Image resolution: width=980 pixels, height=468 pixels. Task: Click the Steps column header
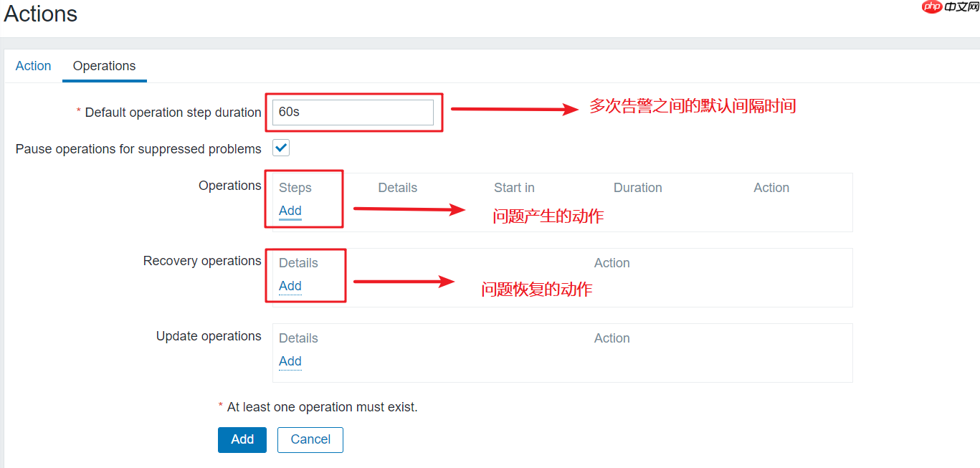pyautogui.click(x=295, y=188)
